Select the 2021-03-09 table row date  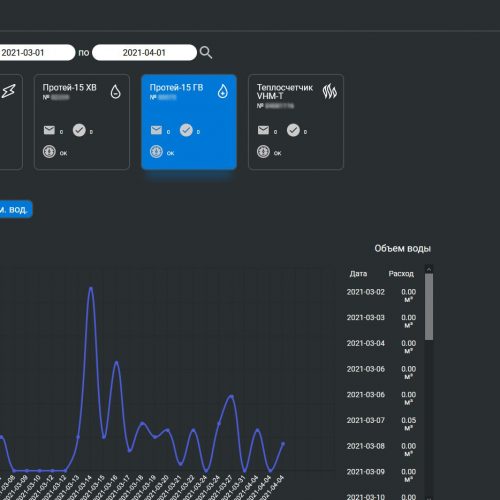366,472
